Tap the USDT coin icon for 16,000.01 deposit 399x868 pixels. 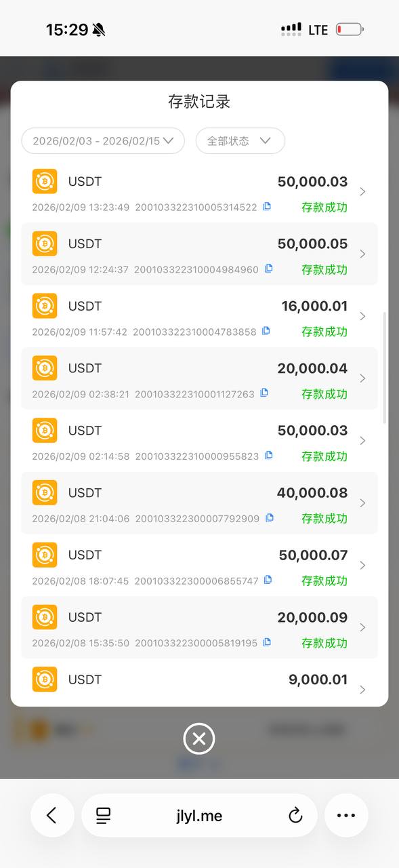45,306
